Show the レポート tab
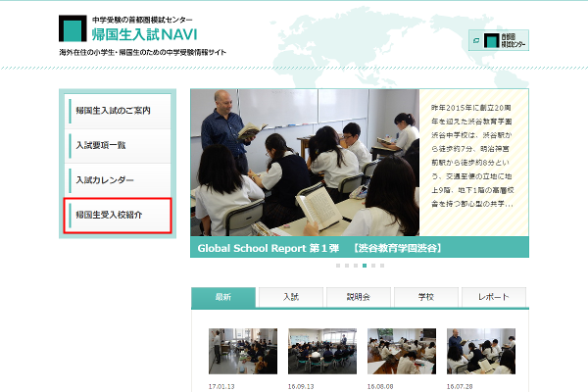 pyautogui.click(x=493, y=297)
